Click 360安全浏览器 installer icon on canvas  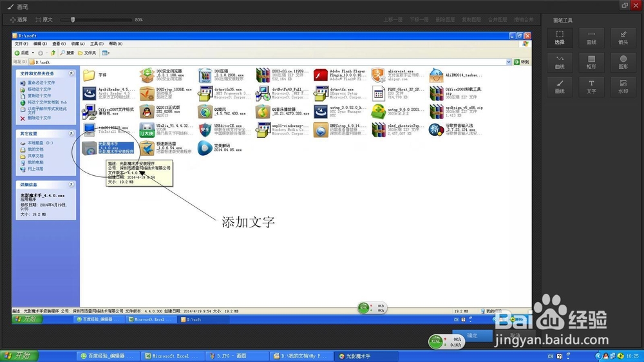click(147, 75)
